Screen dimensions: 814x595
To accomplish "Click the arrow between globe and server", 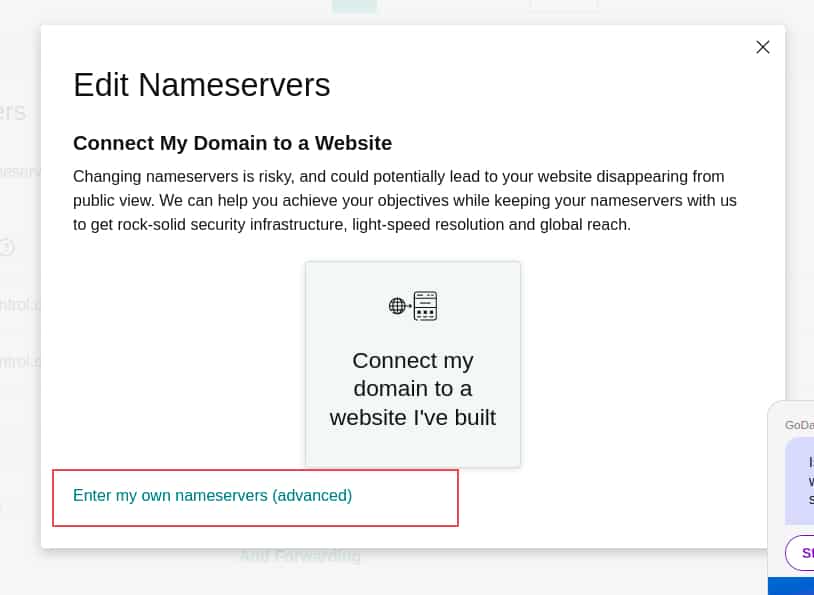I will coord(409,306).
